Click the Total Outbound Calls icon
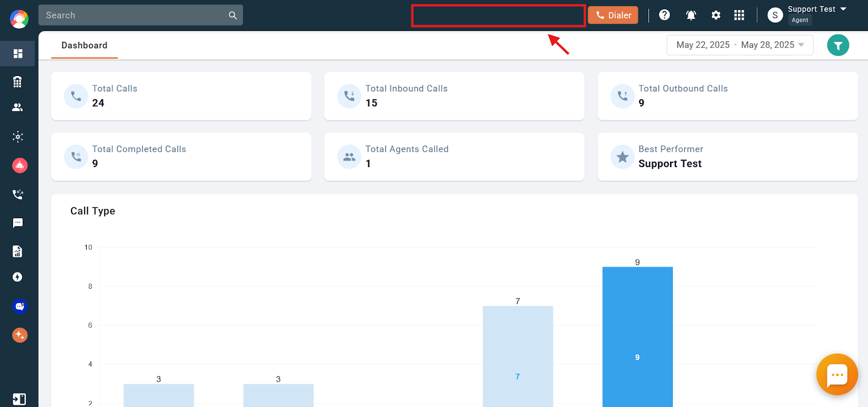 tap(622, 96)
